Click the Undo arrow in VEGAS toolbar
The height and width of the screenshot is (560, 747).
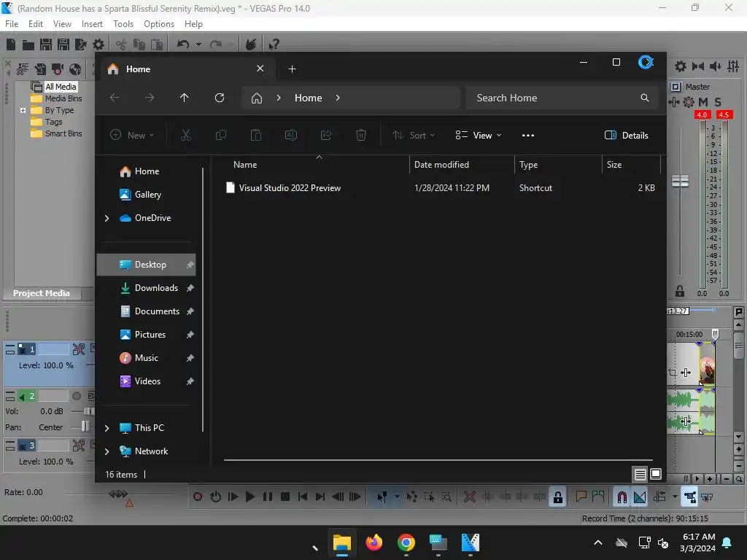pos(183,44)
